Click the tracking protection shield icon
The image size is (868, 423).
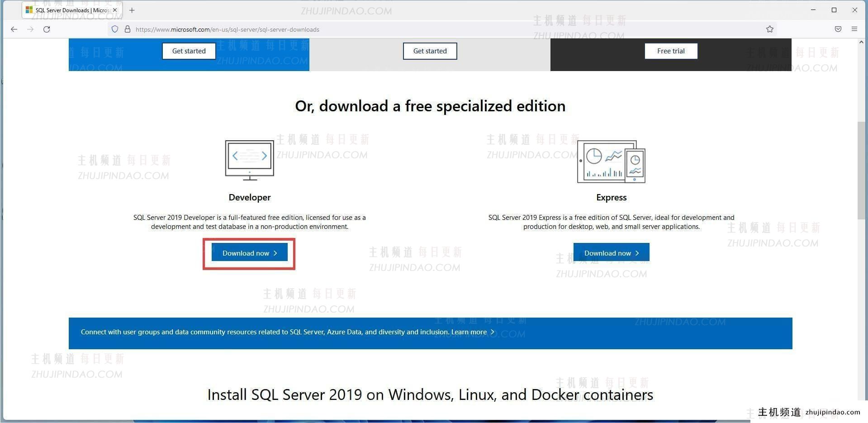115,29
